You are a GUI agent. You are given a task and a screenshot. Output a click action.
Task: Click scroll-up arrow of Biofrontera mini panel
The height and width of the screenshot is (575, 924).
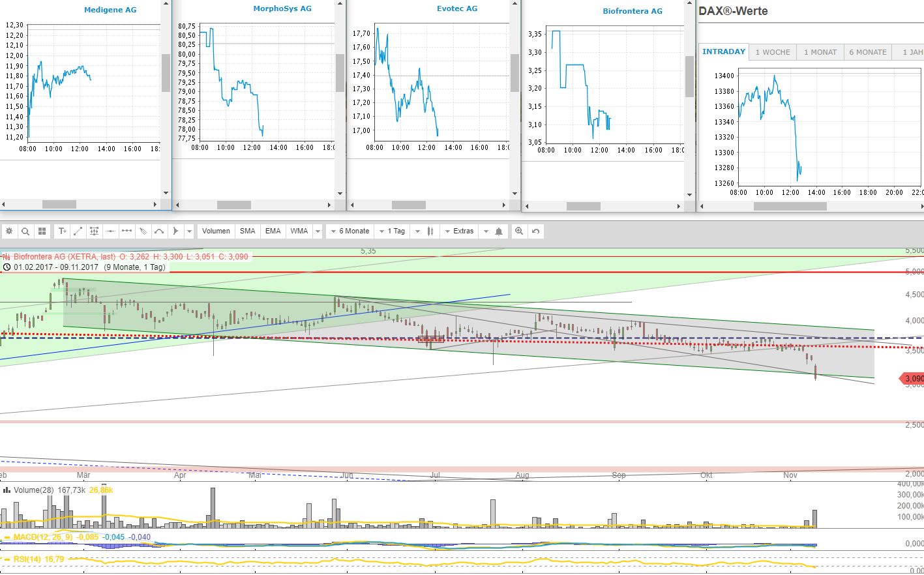(689, 4)
